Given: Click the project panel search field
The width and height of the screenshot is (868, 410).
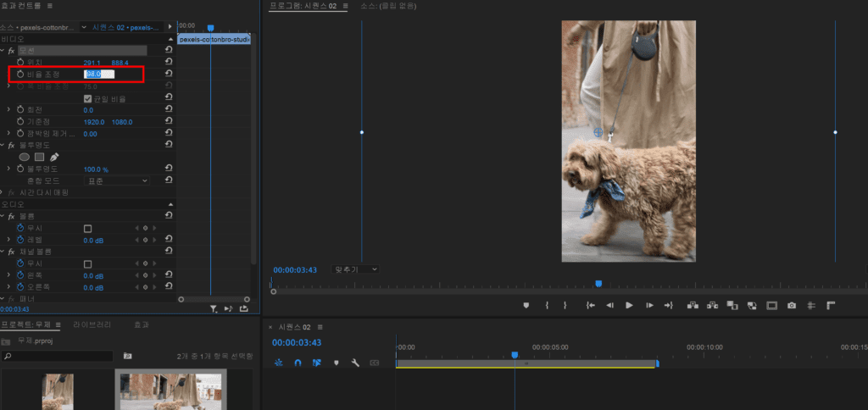Looking at the screenshot, I should (57, 356).
